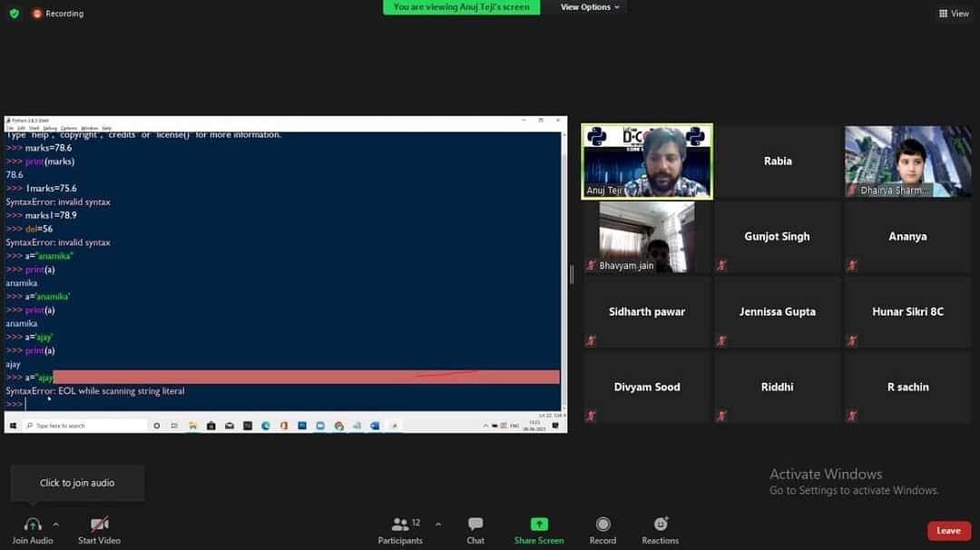
Task: Click the Task View icon on shared taskbar
Action: pyautogui.click(x=174, y=426)
